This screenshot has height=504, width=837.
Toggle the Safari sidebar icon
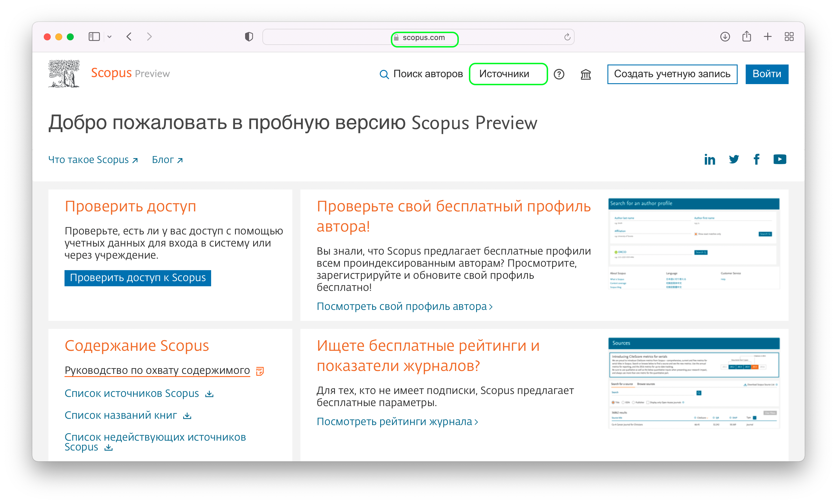[94, 37]
